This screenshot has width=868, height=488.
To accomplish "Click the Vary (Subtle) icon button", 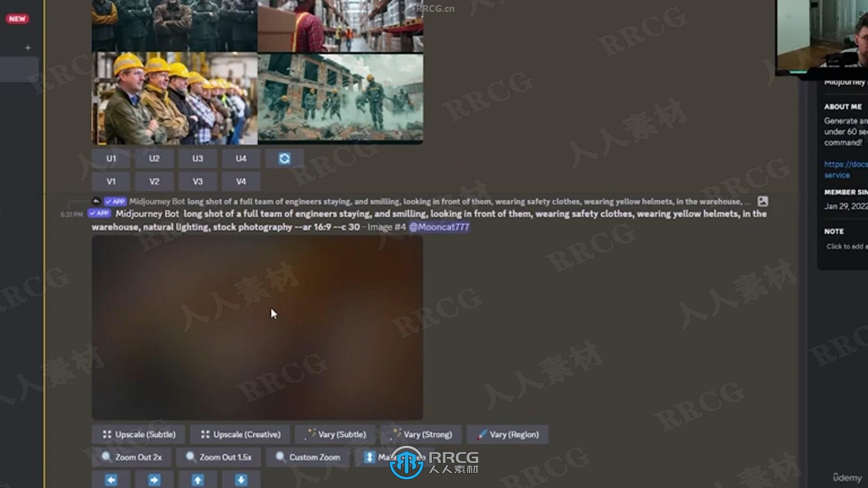I will point(335,434).
